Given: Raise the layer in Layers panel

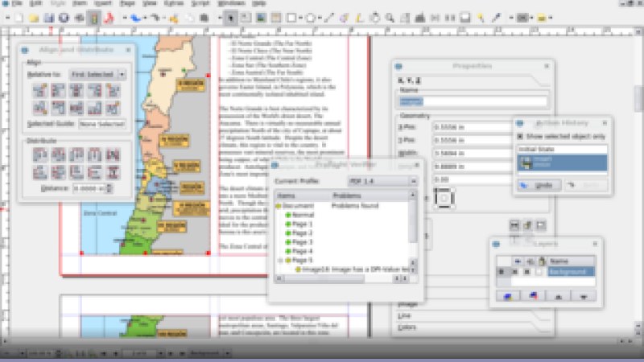Looking at the screenshot, I should (x=558, y=296).
